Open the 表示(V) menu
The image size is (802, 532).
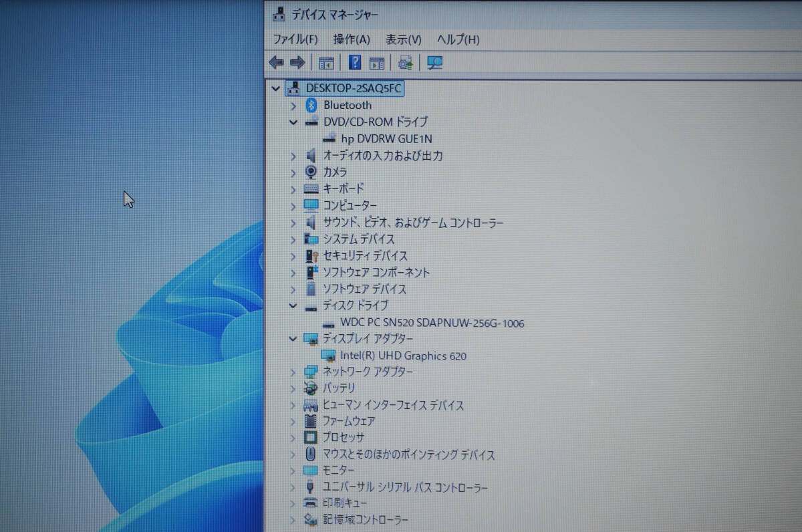pyautogui.click(x=404, y=39)
